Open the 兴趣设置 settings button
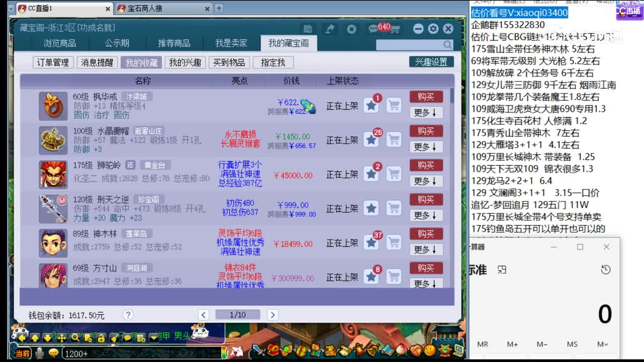The height and width of the screenshot is (362, 644). pos(432,62)
